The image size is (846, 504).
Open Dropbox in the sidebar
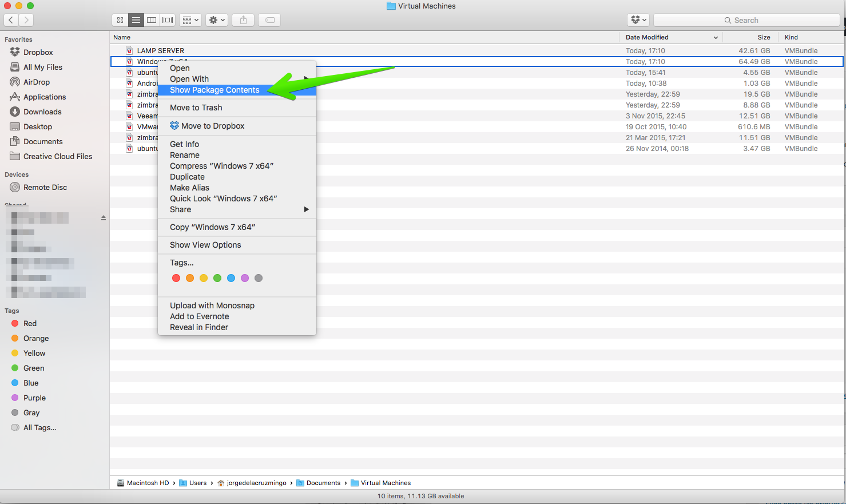pos(38,52)
